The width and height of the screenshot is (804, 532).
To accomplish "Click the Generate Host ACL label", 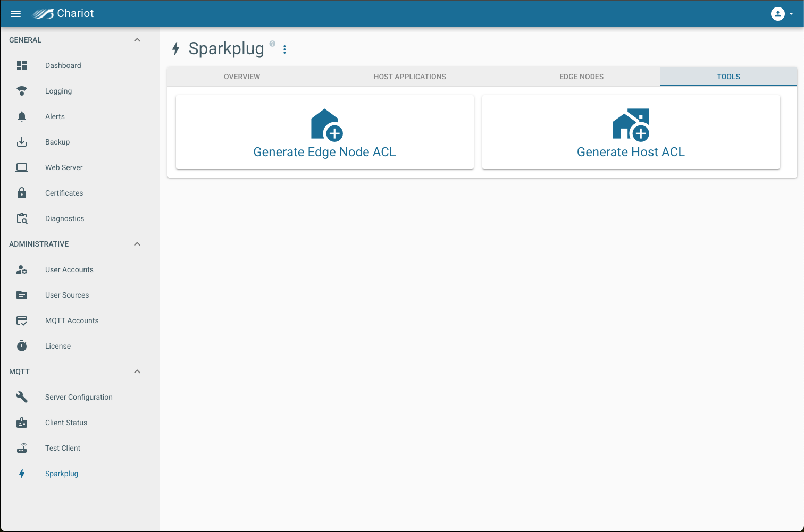I will 631,152.
